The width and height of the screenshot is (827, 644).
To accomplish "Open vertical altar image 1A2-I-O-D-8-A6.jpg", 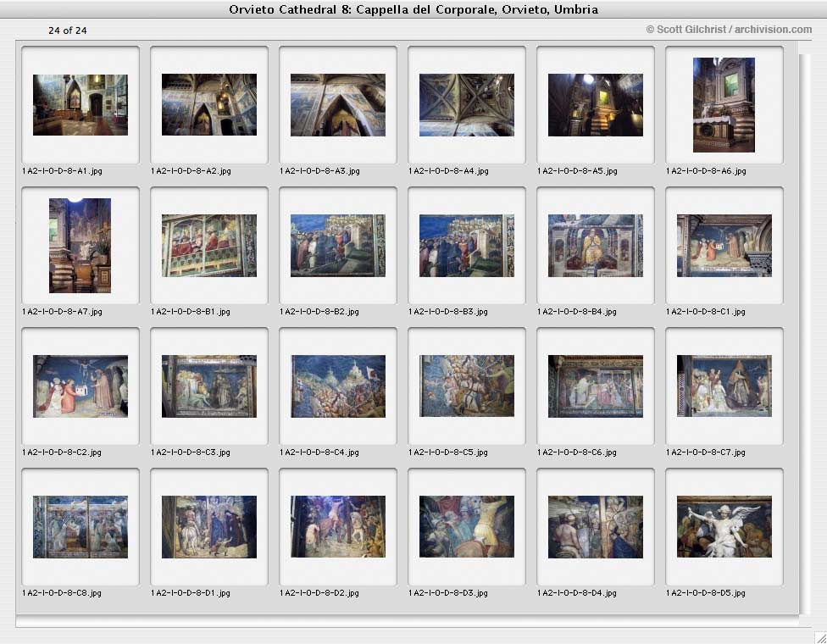I will click(x=724, y=105).
